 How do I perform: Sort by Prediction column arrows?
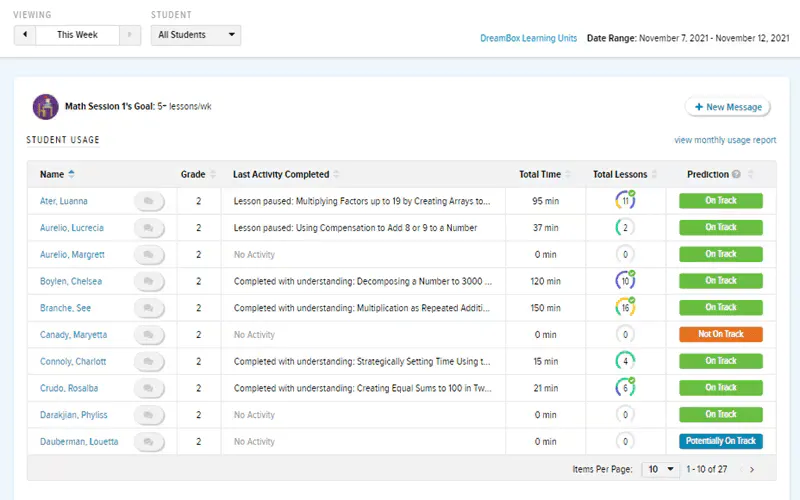click(750, 174)
